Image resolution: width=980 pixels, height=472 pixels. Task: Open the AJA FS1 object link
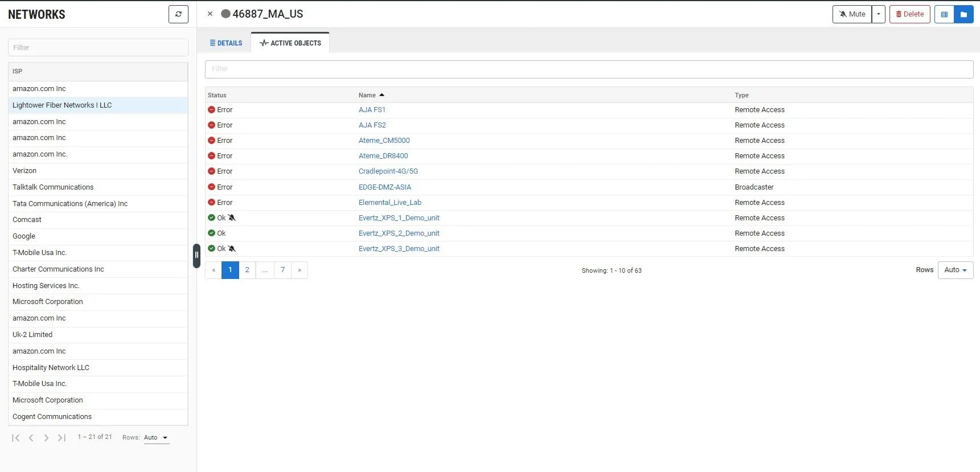pyautogui.click(x=372, y=110)
